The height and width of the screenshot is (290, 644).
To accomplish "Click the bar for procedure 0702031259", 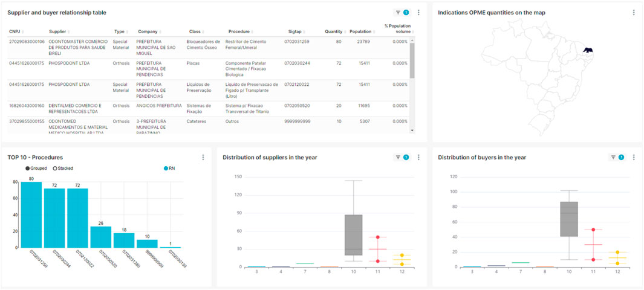I will pyautogui.click(x=31, y=215).
